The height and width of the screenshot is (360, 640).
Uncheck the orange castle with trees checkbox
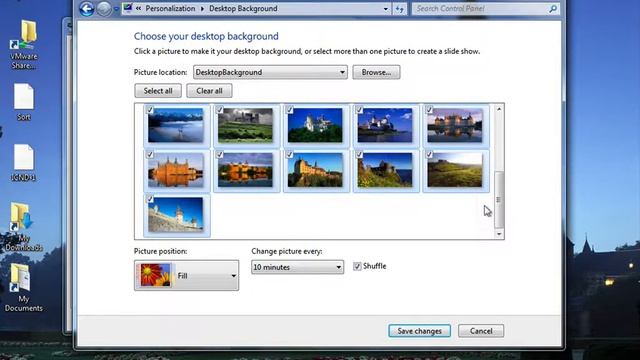click(220, 155)
